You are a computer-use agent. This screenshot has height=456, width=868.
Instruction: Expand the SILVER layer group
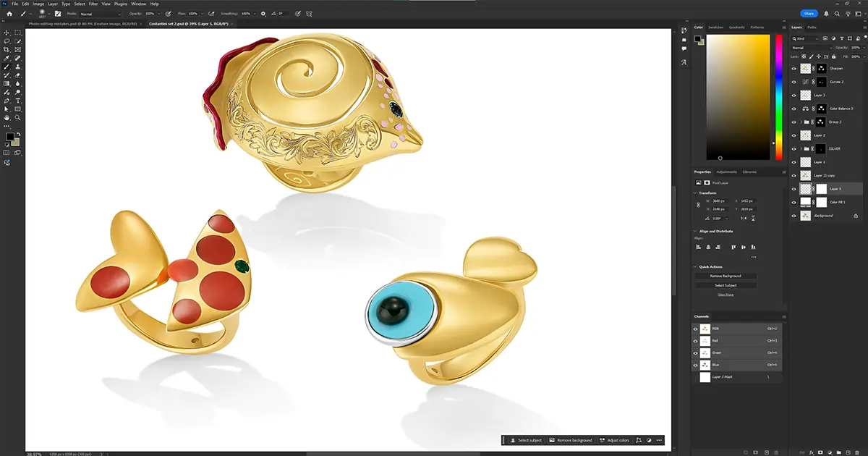801,149
